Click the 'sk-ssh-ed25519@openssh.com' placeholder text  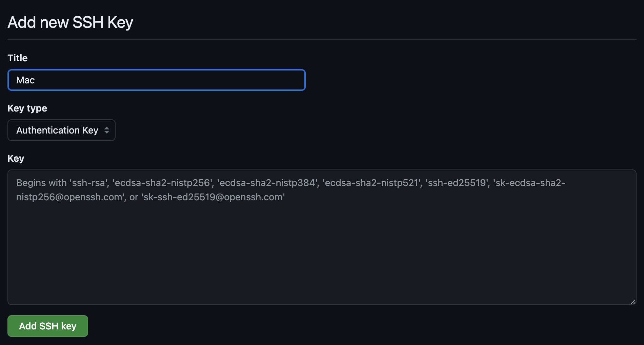point(213,197)
